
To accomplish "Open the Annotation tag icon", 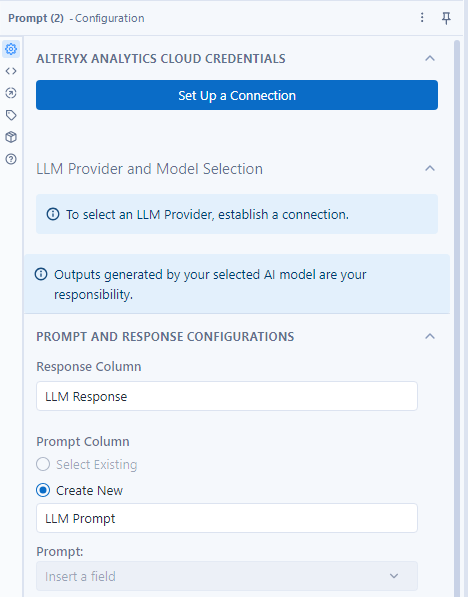I will point(11,115).
